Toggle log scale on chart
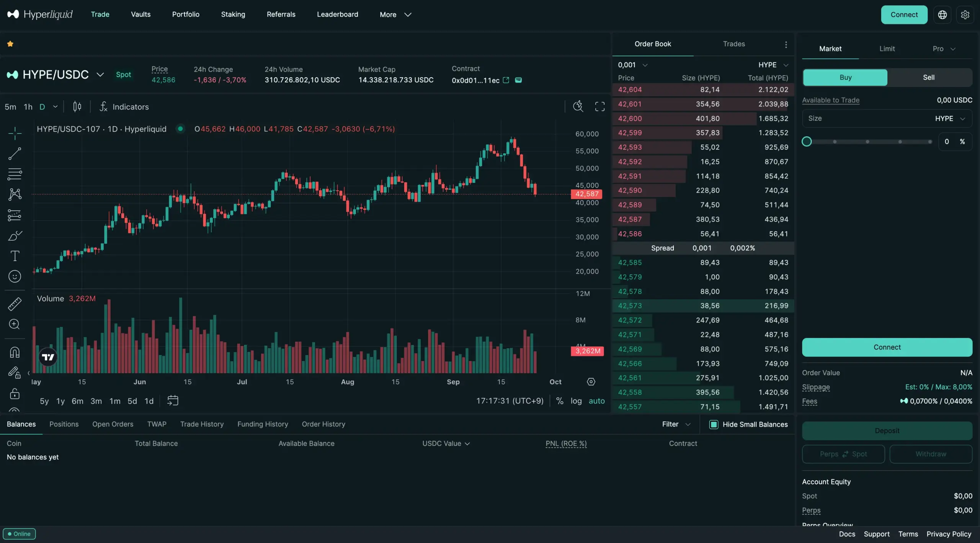This screenshot has width=980, height=543. click(576, 401)
